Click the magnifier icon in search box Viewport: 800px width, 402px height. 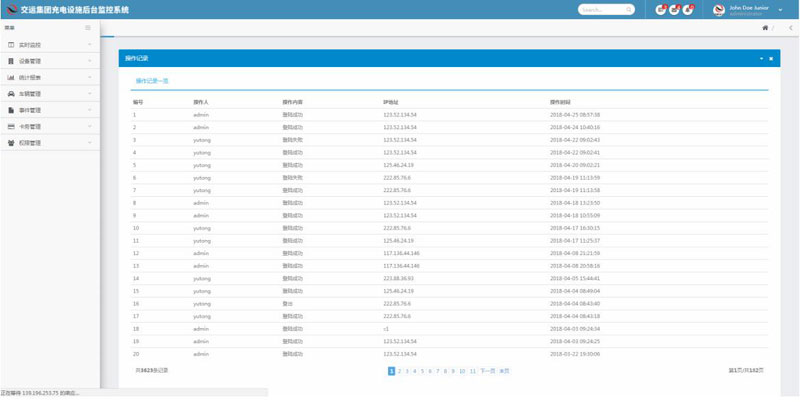coord(627,10)
